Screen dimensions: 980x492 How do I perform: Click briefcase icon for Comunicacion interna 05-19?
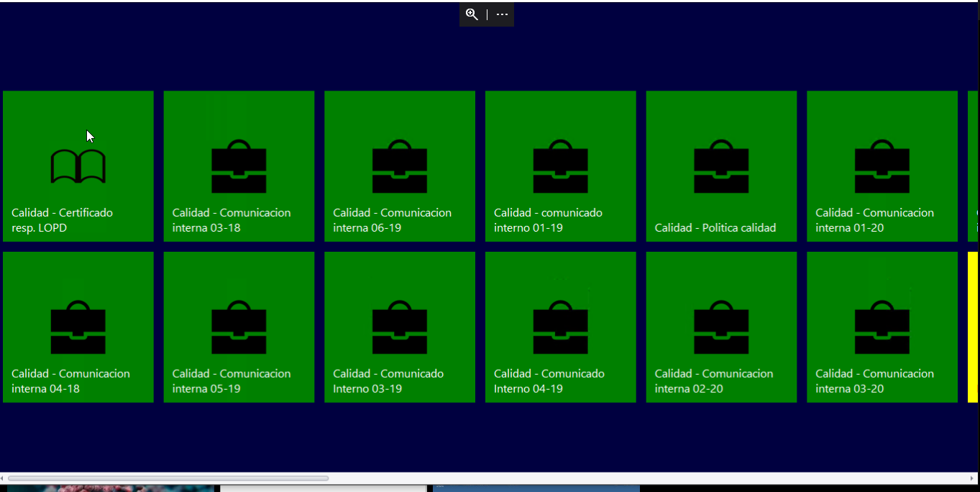pos(239,328)
